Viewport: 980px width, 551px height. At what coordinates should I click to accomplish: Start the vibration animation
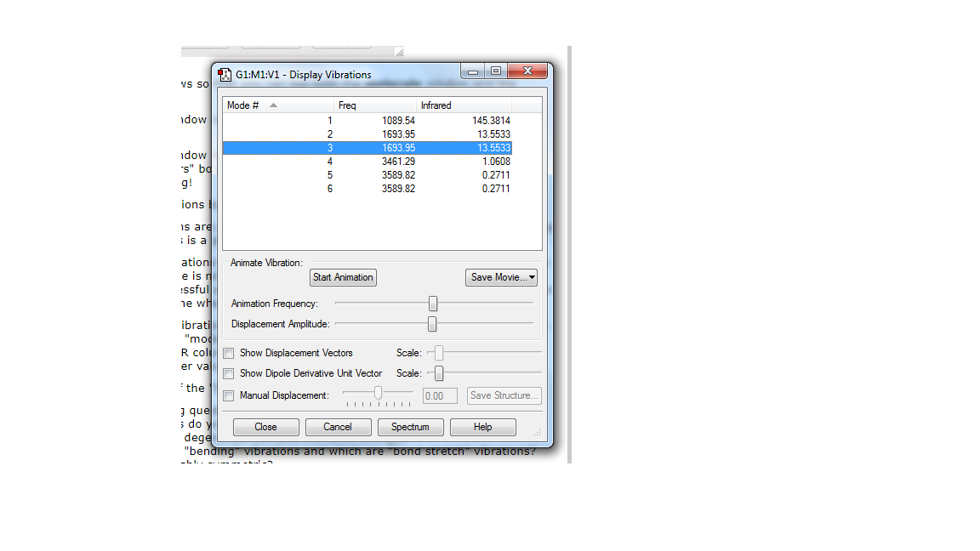pos(343,277)
